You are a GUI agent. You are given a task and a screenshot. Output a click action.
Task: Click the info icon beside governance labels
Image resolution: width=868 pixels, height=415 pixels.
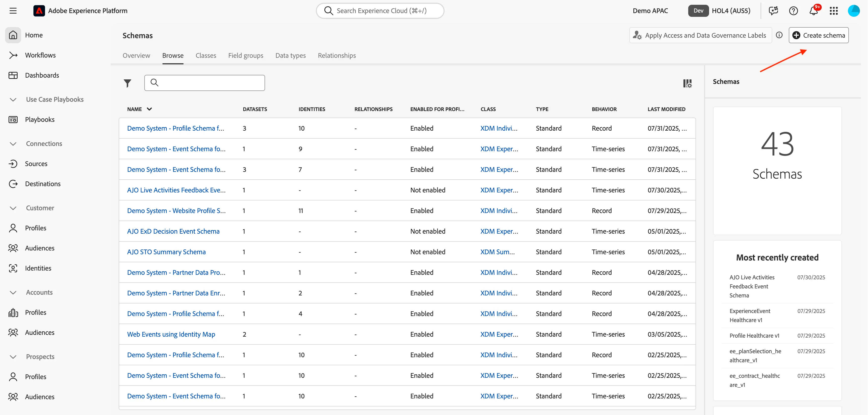point(779,35)
